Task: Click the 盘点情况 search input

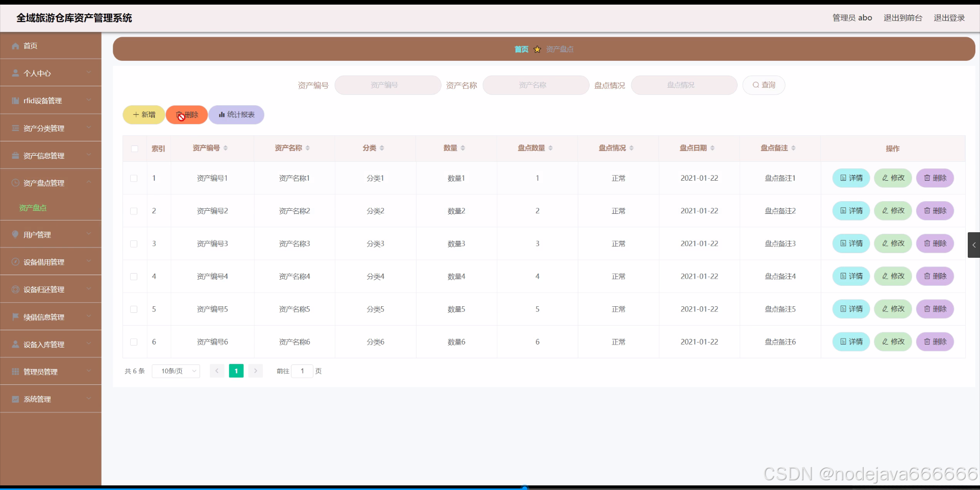Action: [x=684, y=85]
